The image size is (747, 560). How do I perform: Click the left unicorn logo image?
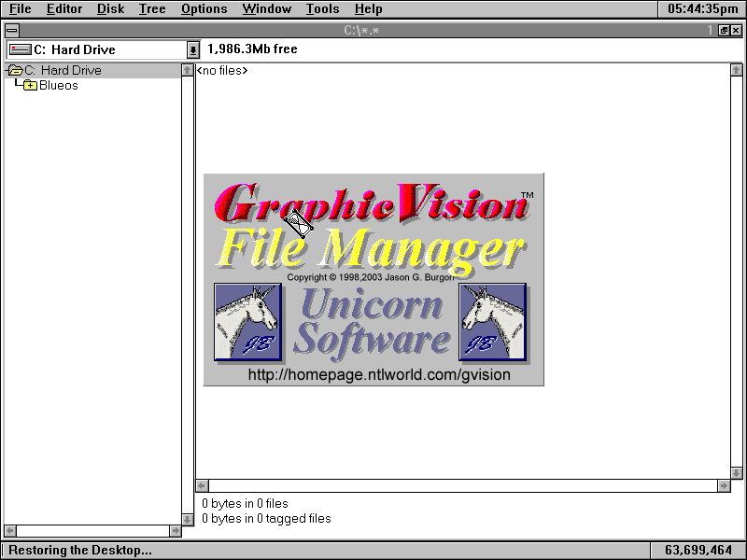click(x=247, y=322)
